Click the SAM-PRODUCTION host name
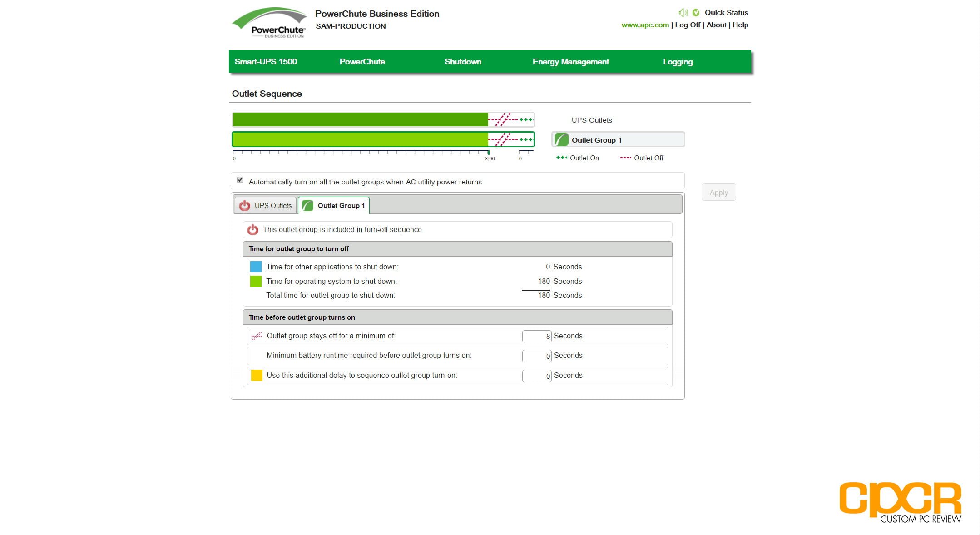 pyautogui.click(x=351, y=26)
